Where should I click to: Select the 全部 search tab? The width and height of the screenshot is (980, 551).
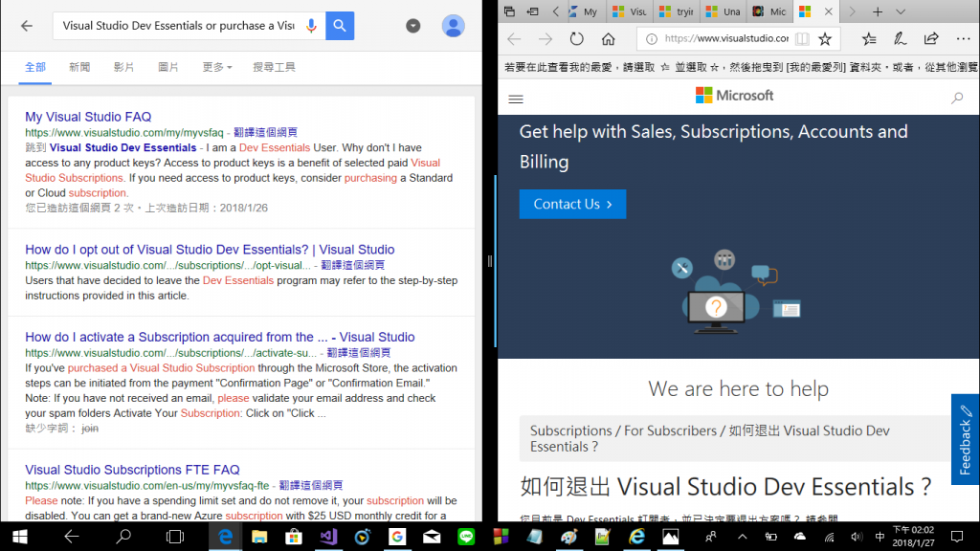[35, 67]
